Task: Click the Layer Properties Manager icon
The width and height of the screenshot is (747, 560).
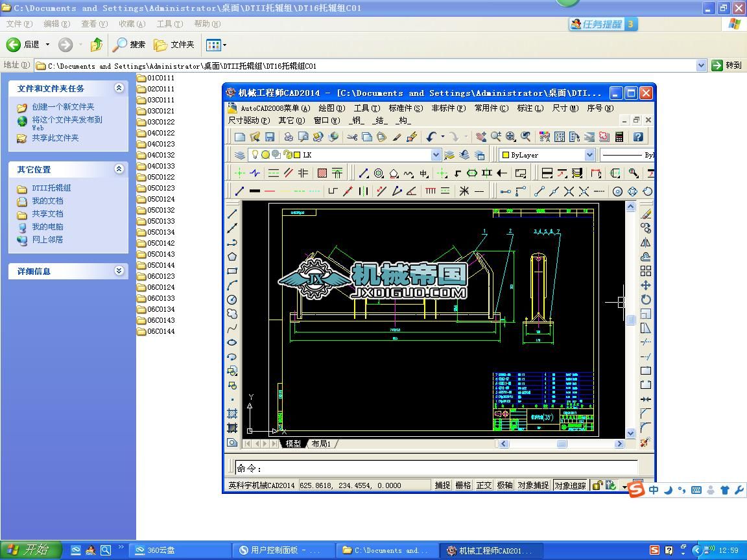Action: (x=240, y=155)
